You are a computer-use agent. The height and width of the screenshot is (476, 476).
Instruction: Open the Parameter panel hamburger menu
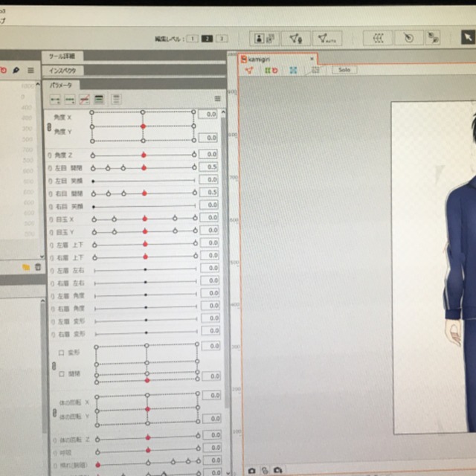[x=217, y=99]
